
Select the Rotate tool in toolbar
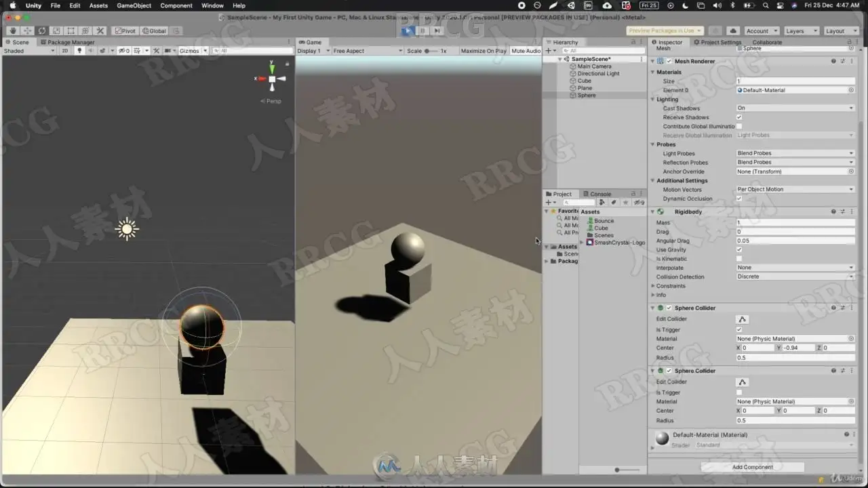pos(42,30)
